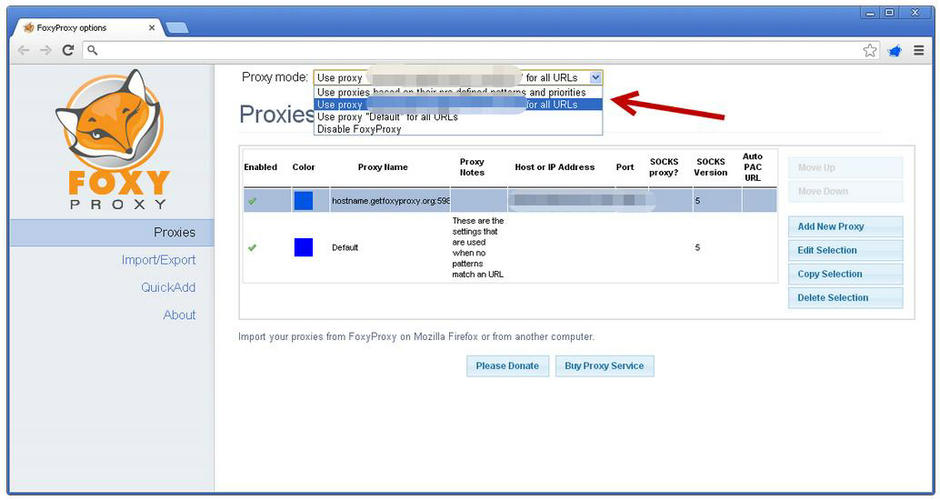Choose highlighted 'Use proxy ... for all URLs' option
Image resolution: width=940 pixels, height=500 pixels.
pos(458,104)
